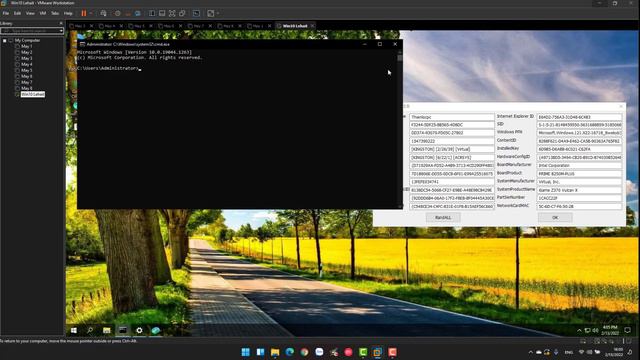Open the library search dropdown arrow

point(61,31)
